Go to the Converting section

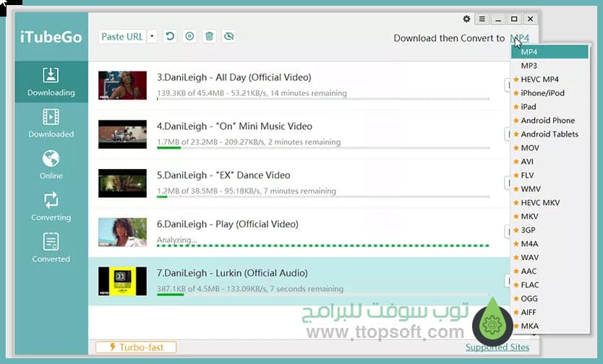tap(51, 207)
